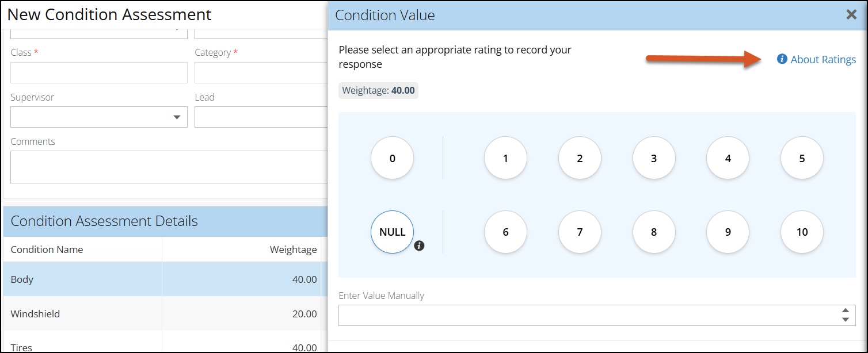Select the Windshield condition row
The image size is (868, 353).
point(161,314)
